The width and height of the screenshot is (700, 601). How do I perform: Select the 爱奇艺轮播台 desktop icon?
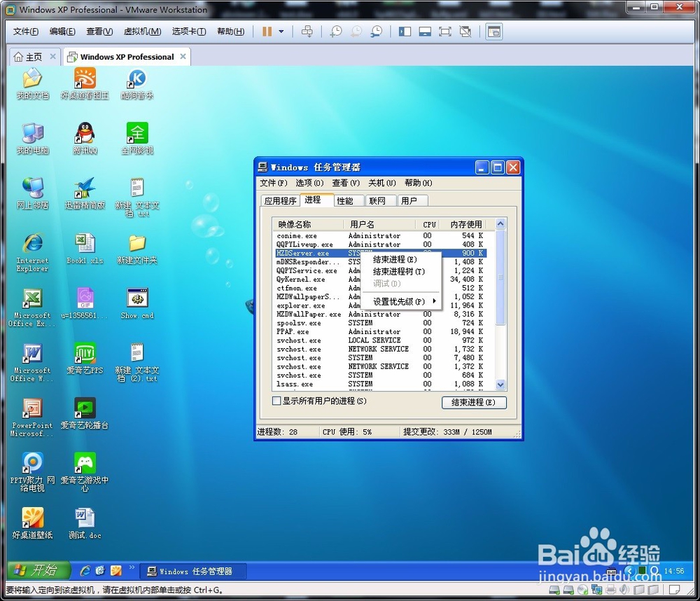coord(85,414)
